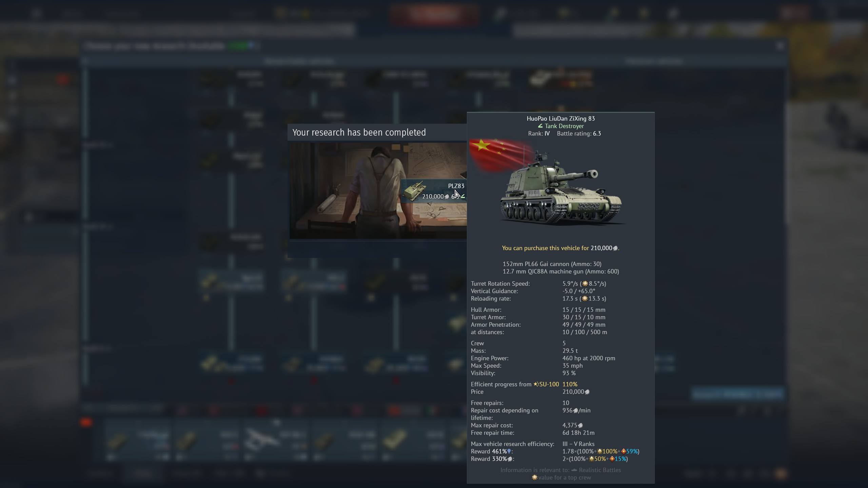Click top crew star beside 8.5°/s
This screenshot has width=868, height=488.
click(585, 284)
